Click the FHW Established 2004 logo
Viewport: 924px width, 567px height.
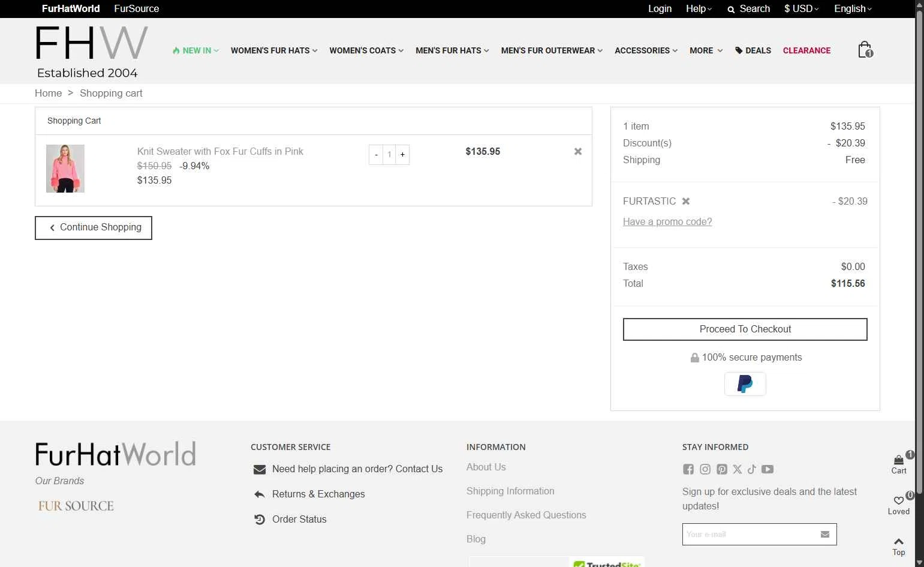pyautogui.click(x=91, y=52)
